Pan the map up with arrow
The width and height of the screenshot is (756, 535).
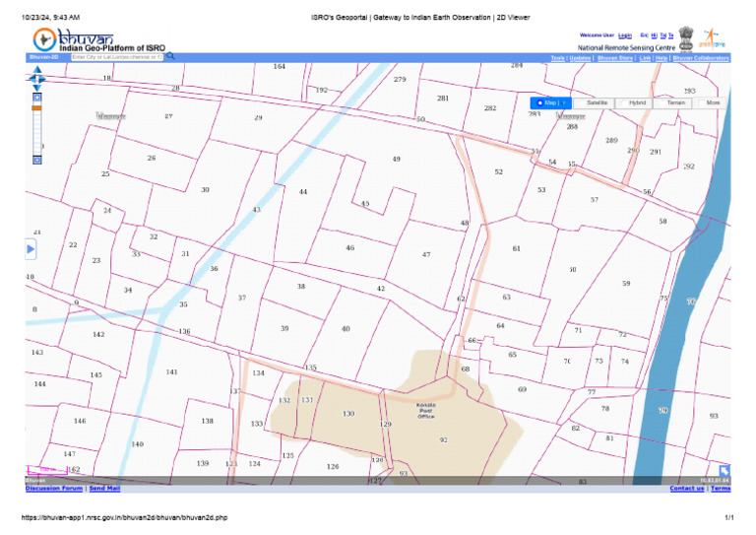coord(37,72)
